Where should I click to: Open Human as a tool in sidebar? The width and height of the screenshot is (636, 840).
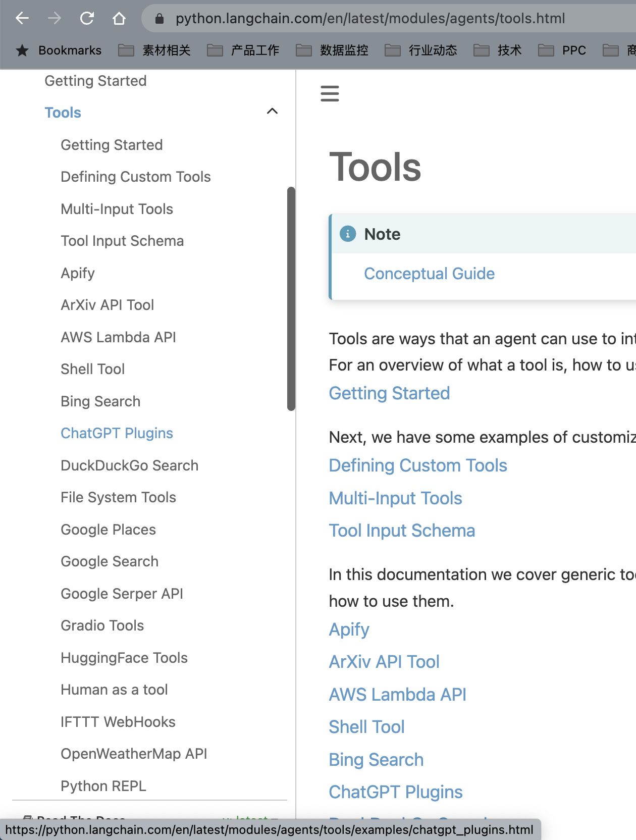point(115,690)
